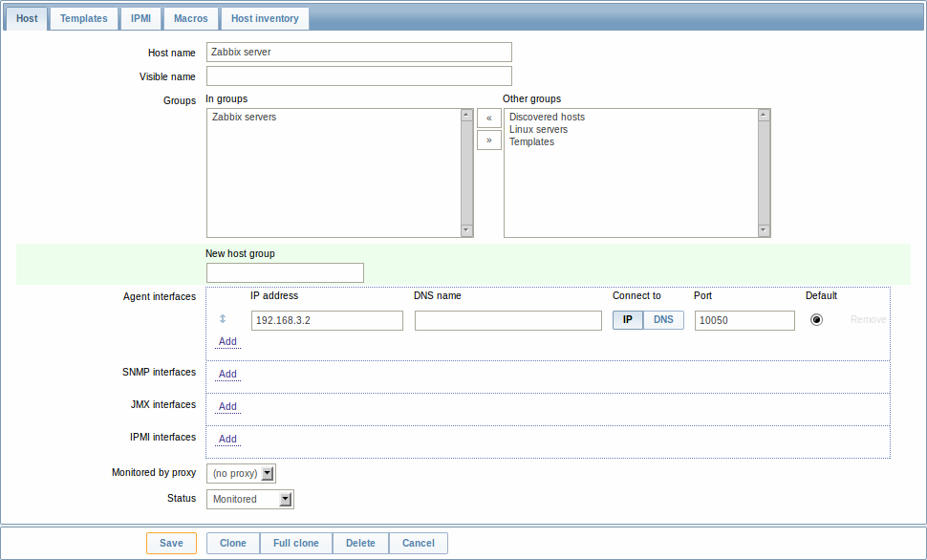Open the Templates tab

pyautogui.click(x=84, y=18)
